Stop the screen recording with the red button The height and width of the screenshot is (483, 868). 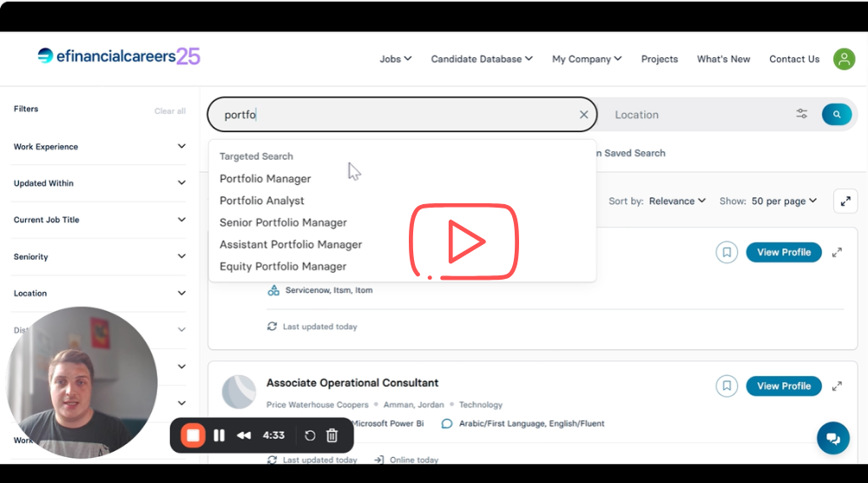pos(193,435)
